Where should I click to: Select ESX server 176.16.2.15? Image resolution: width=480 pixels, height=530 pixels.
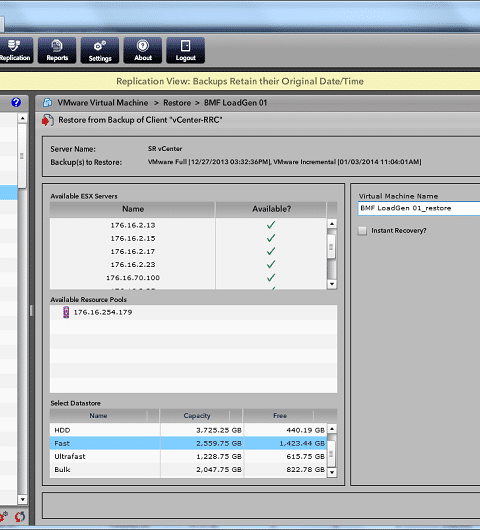(133, 238)
